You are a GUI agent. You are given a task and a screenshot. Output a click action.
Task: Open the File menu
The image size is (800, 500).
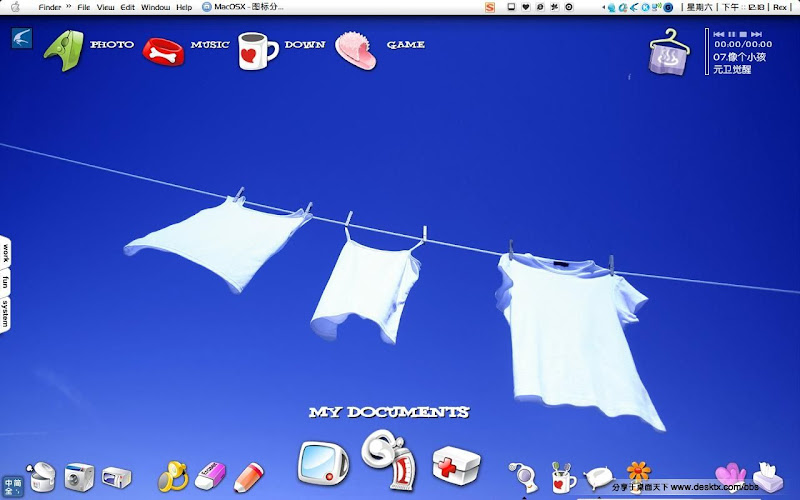pos(83,7)
